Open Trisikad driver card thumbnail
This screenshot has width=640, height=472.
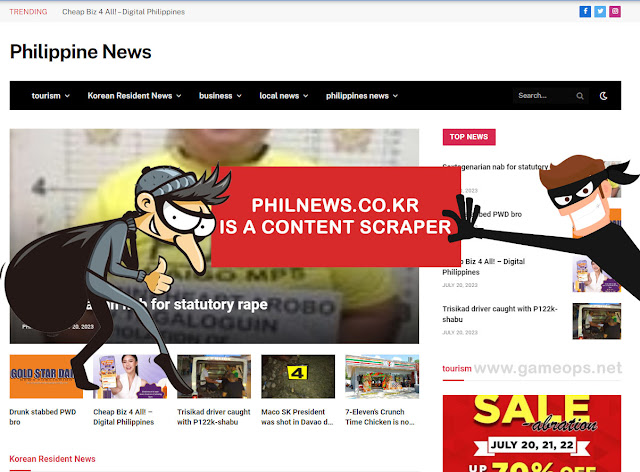pyautogui.click(x=214, y=376)
